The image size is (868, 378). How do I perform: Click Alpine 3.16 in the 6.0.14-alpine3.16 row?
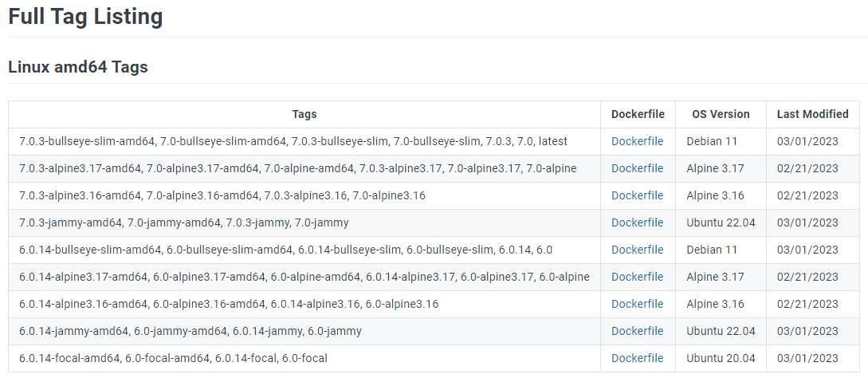pyautogui.click(x=715, y=304)
